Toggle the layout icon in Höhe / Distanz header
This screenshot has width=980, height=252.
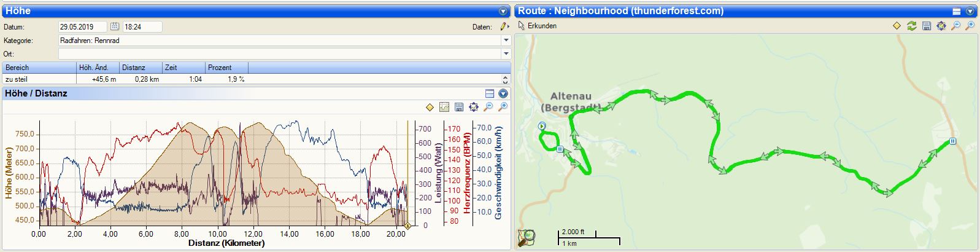tap(489, 93)
